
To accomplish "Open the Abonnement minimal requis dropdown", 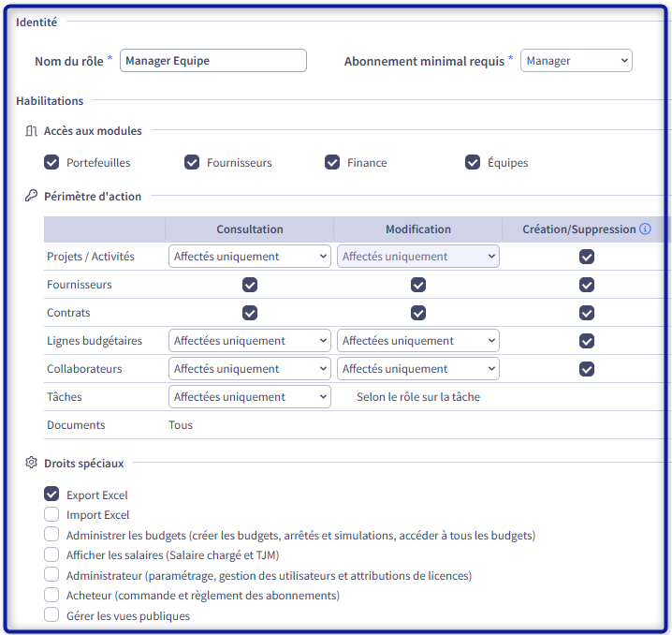I will point(576,61).
